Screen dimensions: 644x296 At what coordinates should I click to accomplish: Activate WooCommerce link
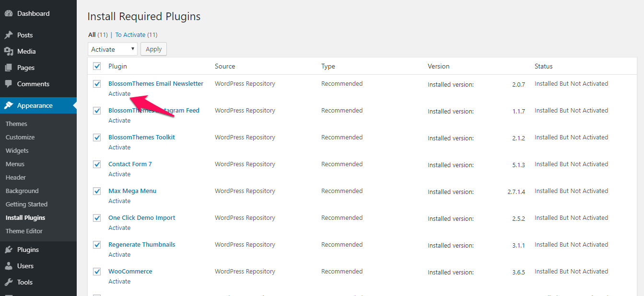point(119,281)
